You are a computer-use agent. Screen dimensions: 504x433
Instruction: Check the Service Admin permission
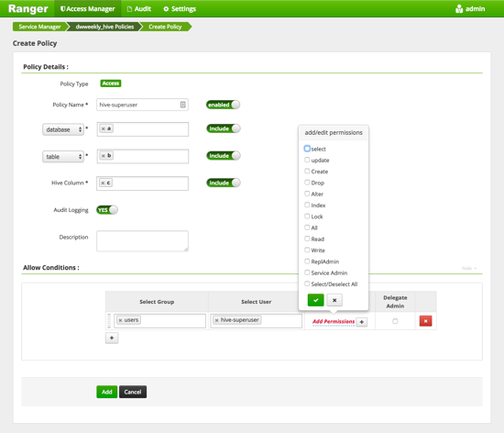(307, 272)
